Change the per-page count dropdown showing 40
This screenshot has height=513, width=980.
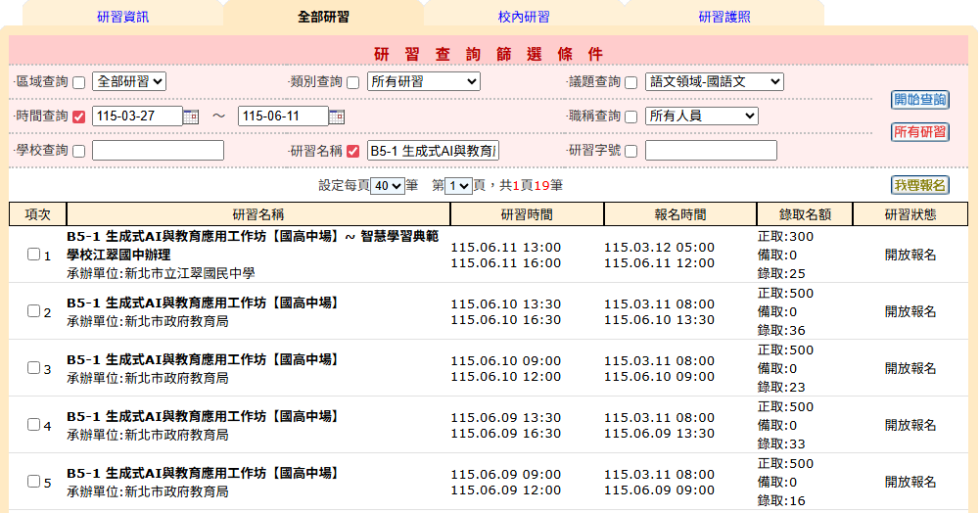[388, 185]
